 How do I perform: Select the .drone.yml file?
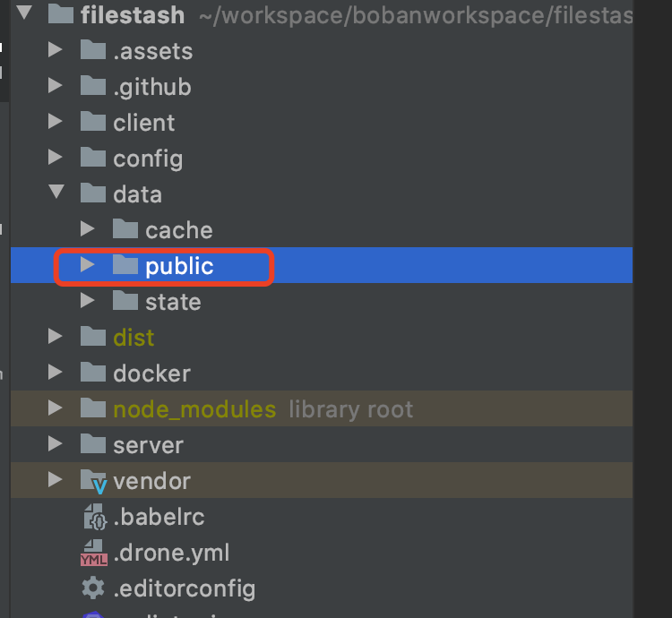171,553
